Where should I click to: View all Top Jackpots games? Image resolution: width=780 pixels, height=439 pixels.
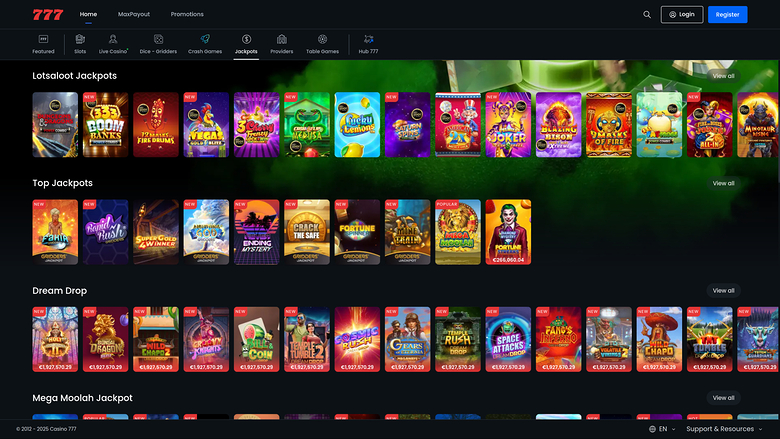point(723,183)
